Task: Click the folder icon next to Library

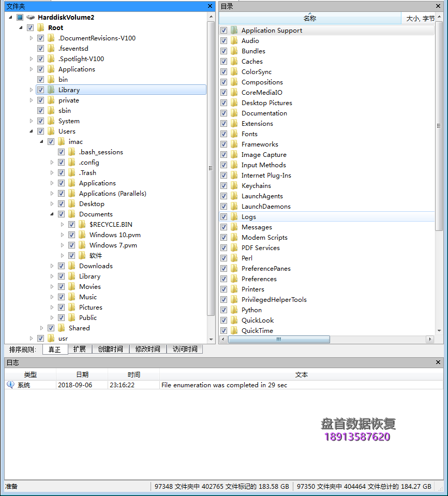Action: [51, 90]
